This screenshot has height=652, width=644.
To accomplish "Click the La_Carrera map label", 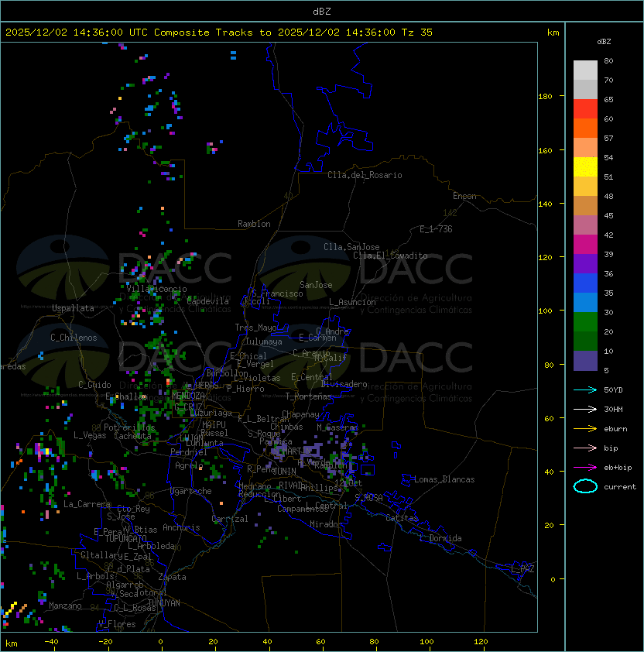I will point(87,504).
